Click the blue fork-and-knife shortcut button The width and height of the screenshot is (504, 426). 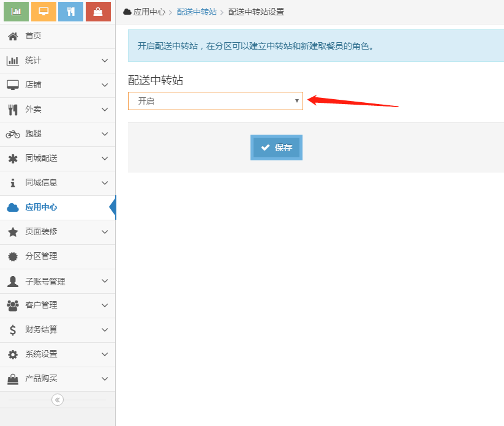(70, 12)
